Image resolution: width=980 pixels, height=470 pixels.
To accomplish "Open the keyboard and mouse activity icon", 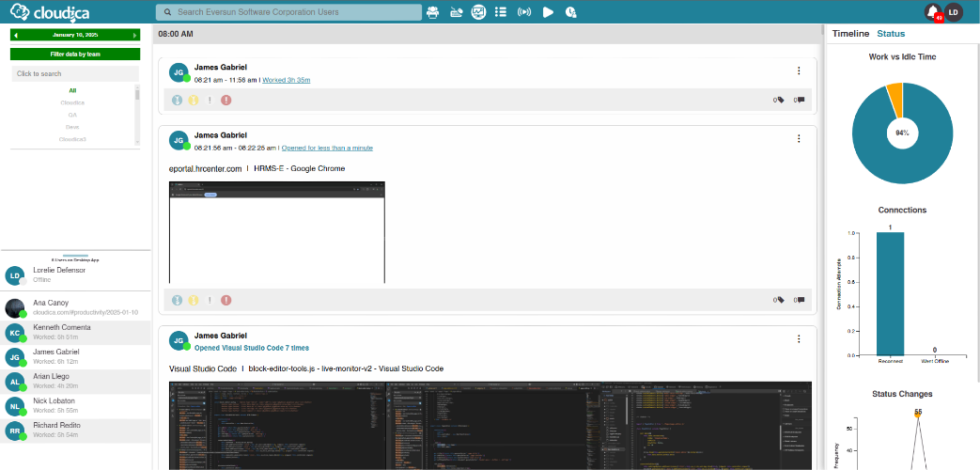I will click(458, 12).
